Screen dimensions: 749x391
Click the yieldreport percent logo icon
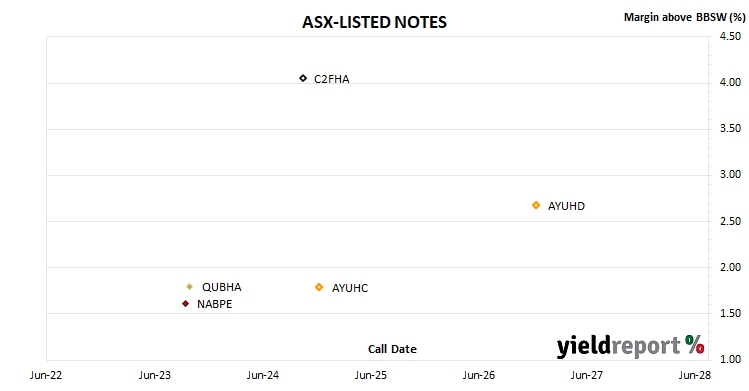pos(695,344)
